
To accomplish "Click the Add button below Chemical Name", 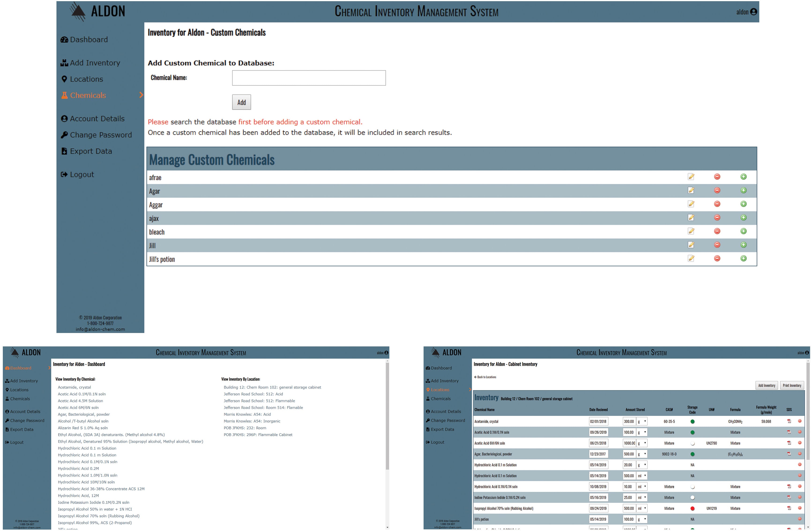I will coord(242,102).
